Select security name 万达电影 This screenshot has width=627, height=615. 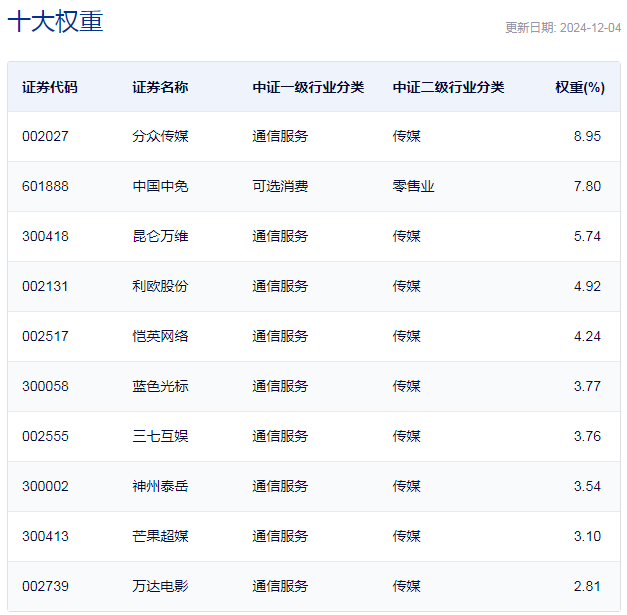[160, 586]
